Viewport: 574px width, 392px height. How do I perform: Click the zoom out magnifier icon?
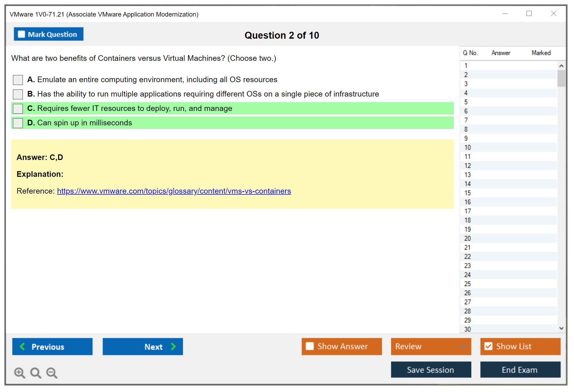pyautogui.click(x=52, y=373)
